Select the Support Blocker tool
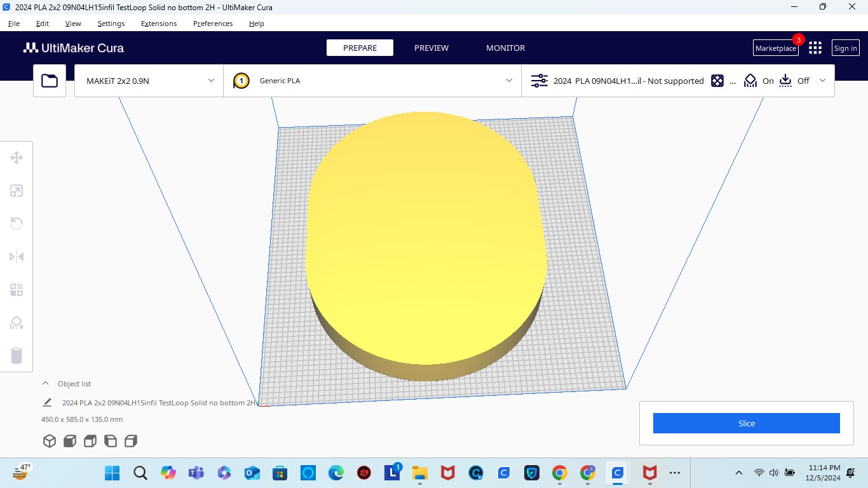The image size is (868, 488). tap(17, 323)
